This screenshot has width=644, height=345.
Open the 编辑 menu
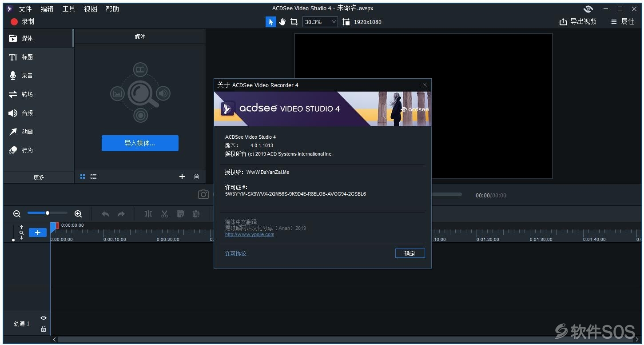[47, 9]
